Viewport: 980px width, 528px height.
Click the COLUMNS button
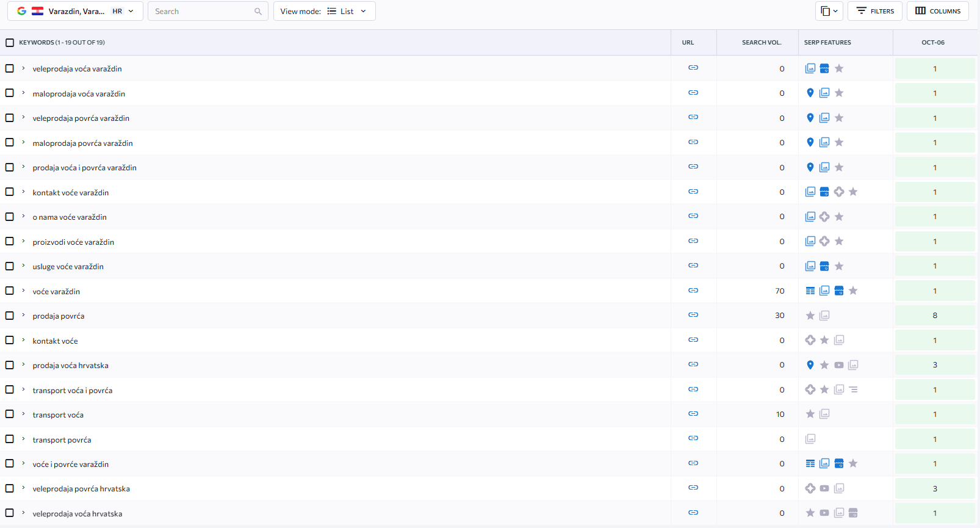click(937, 11)
